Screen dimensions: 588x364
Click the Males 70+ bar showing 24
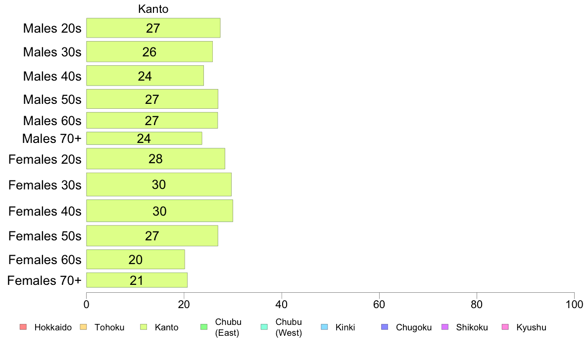tap(145, 138)
